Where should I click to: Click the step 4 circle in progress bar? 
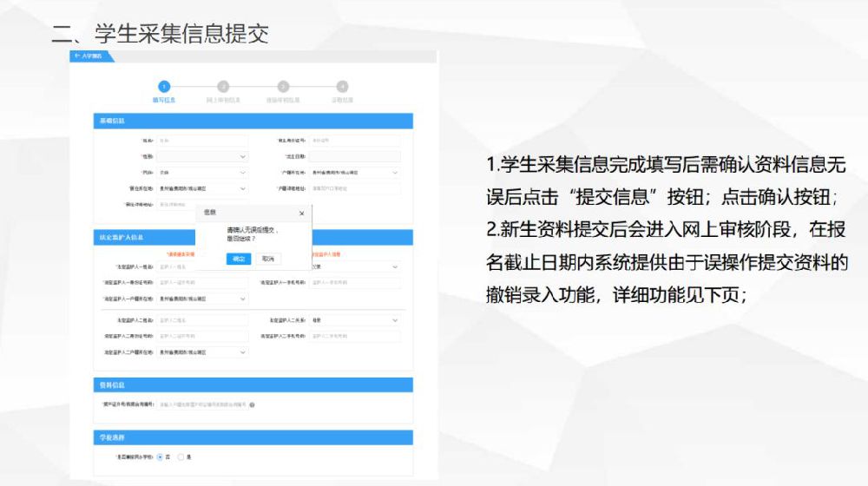click(342, 86)
